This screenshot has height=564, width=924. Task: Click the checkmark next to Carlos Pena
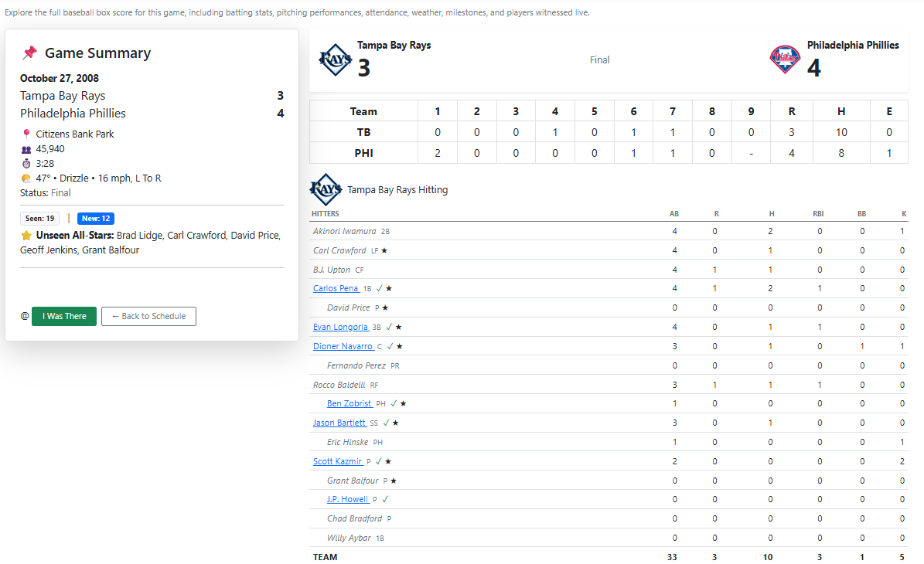(x=380, y=288)
